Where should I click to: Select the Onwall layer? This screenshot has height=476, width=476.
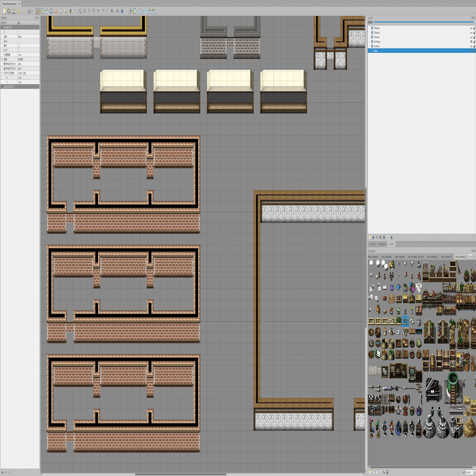click(x=377, y=37)
